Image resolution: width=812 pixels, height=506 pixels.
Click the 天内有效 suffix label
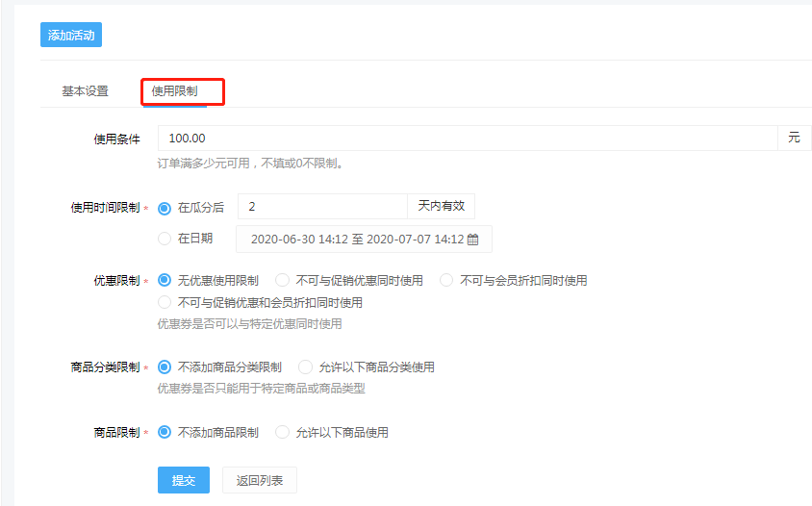pyautogui.click(x=442, y=207)
